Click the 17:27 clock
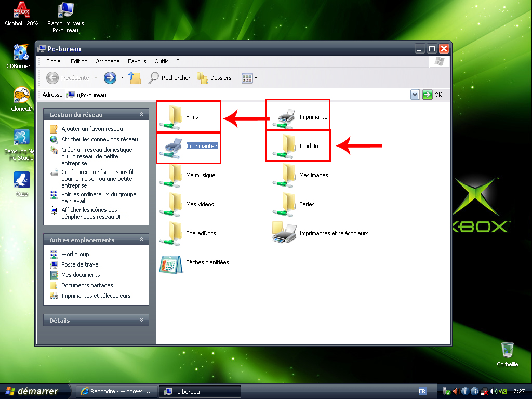532x399 pixels. pyautogui.click(x=517, y=391)
